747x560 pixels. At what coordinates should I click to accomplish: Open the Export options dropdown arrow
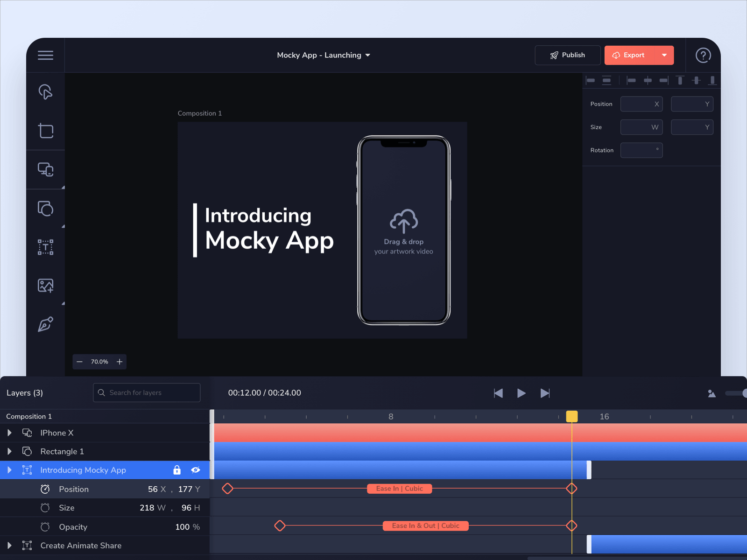coord(664,55)
